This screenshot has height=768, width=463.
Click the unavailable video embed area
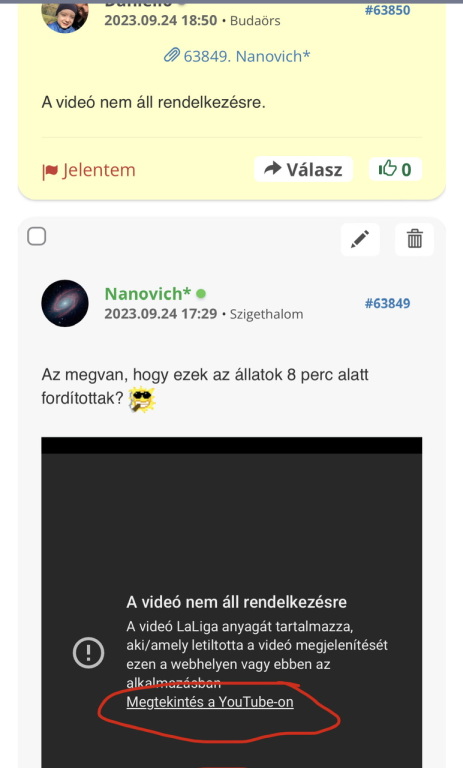[231, 602]
